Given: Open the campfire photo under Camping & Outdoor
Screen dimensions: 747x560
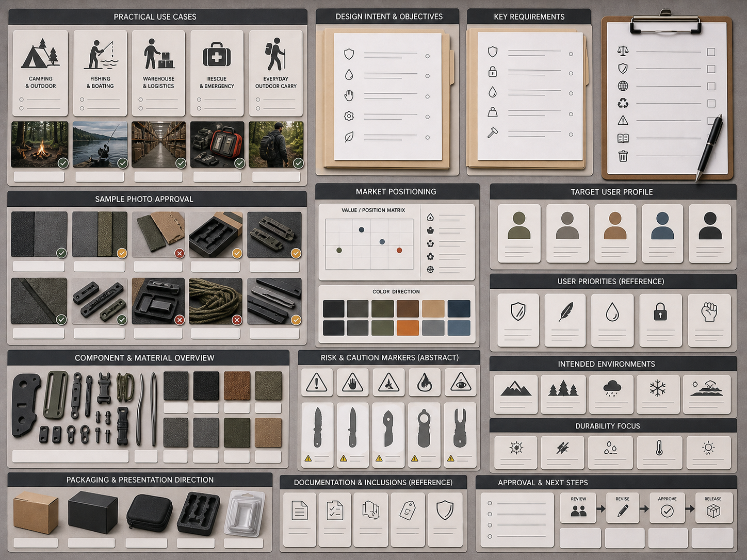Looking at the screenshot, I should (40, 144).
